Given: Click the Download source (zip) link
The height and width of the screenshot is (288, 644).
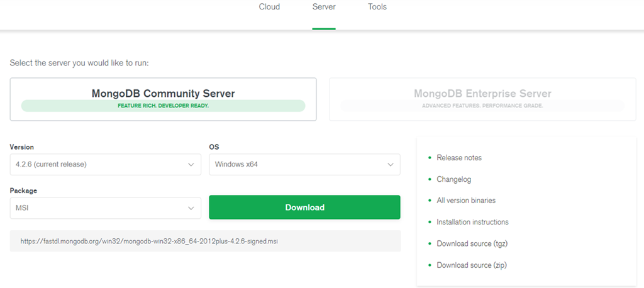Looking at the screenshot, I should click(x=472, y=265).
